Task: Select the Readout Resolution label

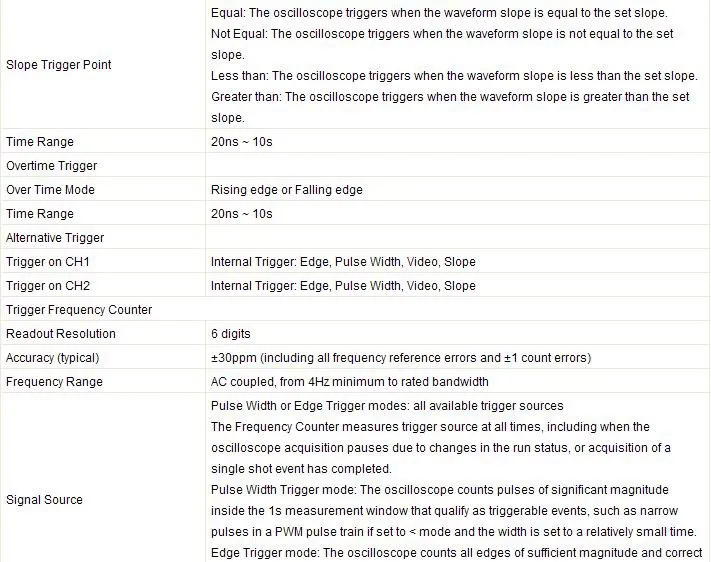Action: 61,334
